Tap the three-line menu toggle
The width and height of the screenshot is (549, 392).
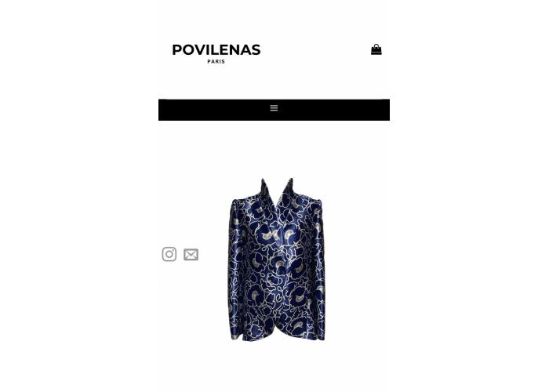pos(274,108)
